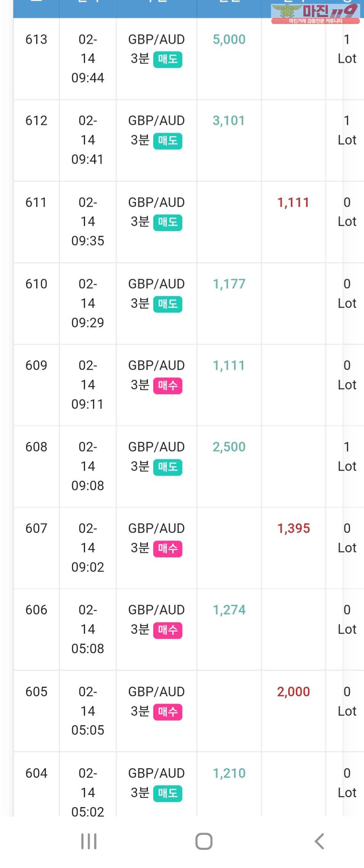The height and width of the screenshot is (868, 364).
Task: Click the 매도 badge in row 613
Action: pos(168,59)
